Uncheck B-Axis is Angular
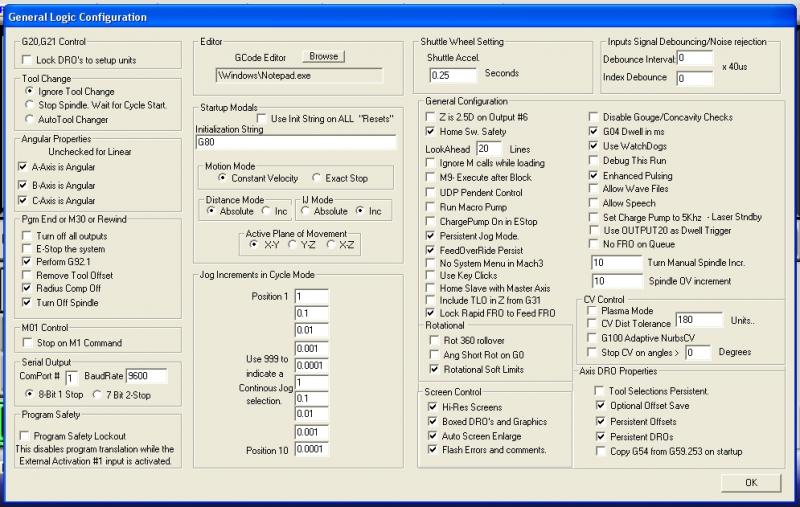 click(x=22, y=185)
